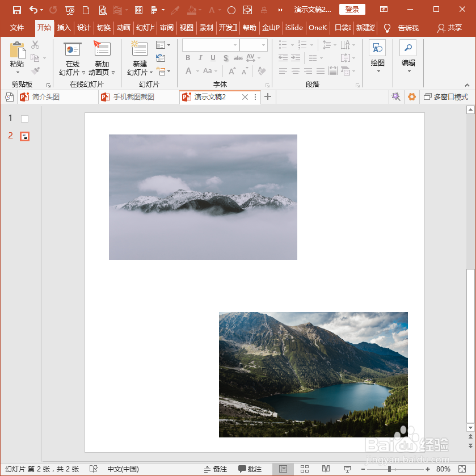This screenshot has height=476, width=476.
Task: Click the Editing magnifier icon
Action: [x=408, y=48]
